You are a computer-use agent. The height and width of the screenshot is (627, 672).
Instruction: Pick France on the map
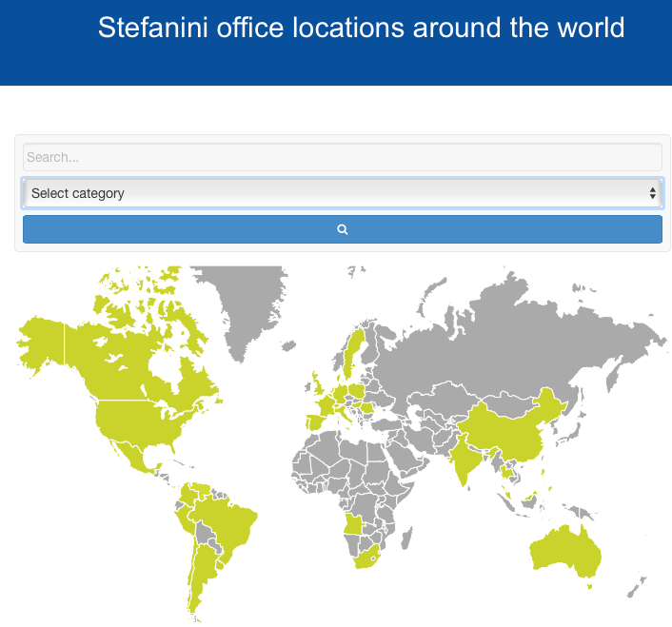[x=327, y=406]
